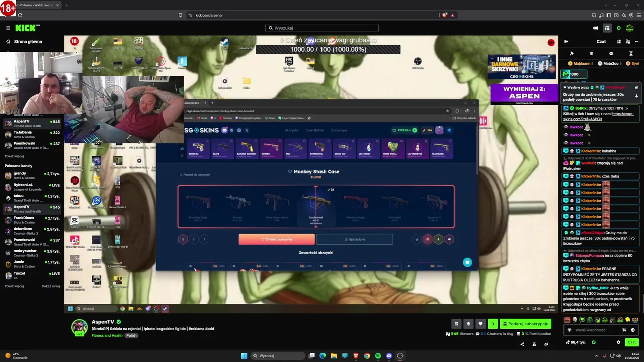The height and width of the screenshot is (362, 644).
Task: Select Jamie channel in sidebar
Action: (32, 264)
